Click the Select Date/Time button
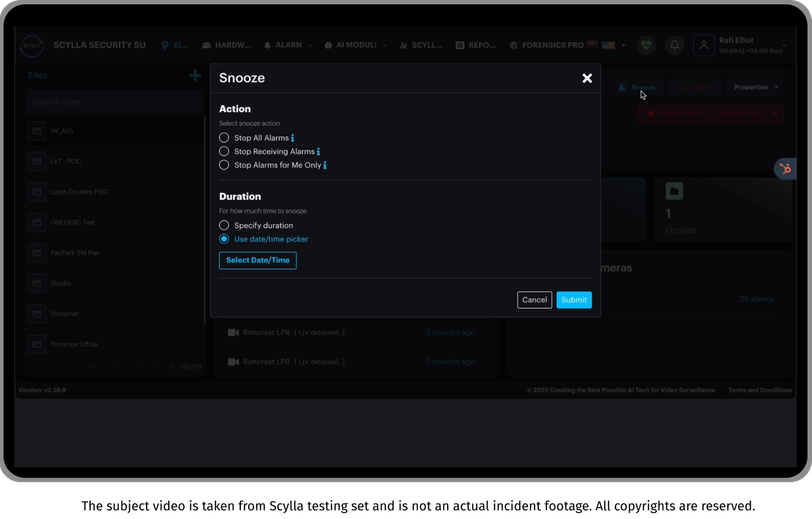The height and width of the screenshot is (519, 812). point(258,261)
